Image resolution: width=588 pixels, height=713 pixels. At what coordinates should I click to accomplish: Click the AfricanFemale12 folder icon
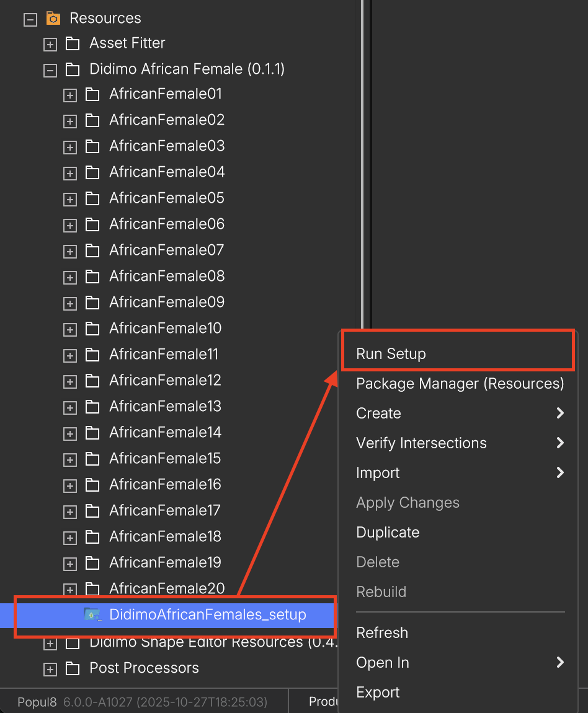tap(92, 381)
